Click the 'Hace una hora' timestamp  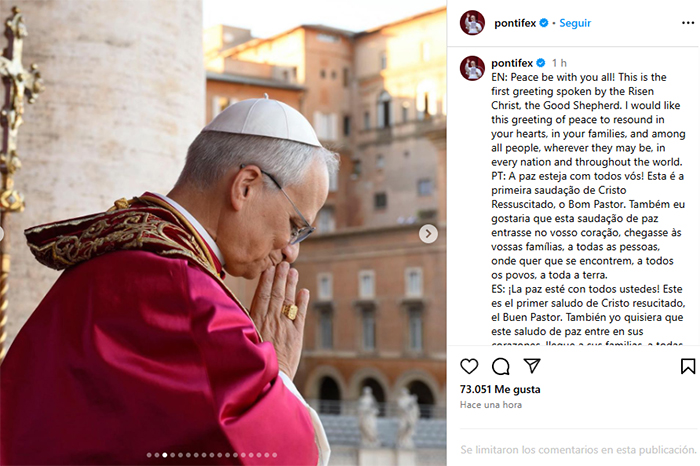491,404
